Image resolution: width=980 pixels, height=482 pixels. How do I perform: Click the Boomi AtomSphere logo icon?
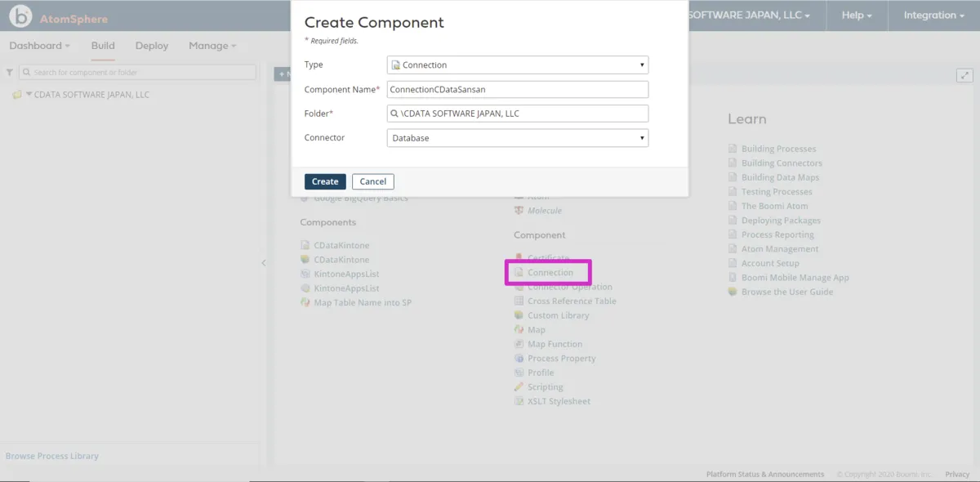click(x=21, y=16)
